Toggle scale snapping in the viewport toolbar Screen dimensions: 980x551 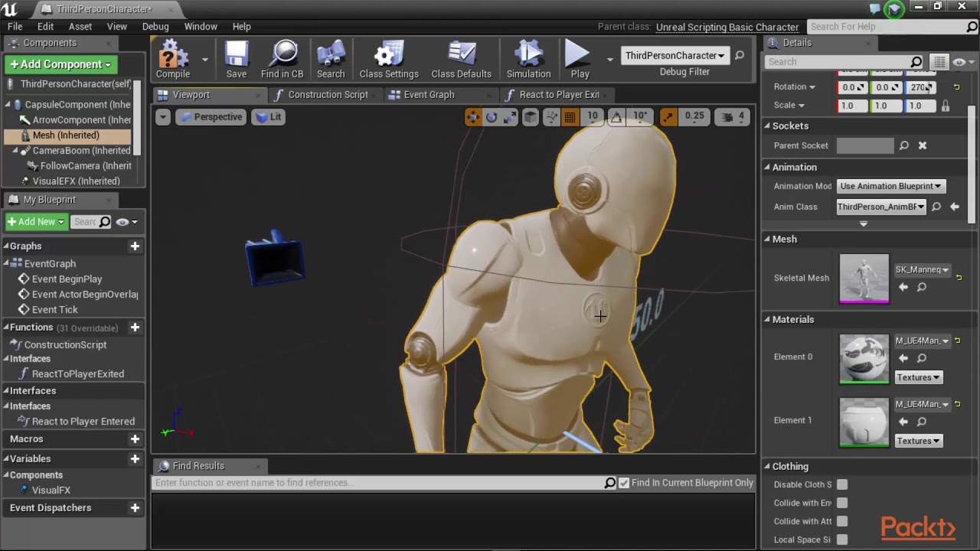tap(668, 116)
